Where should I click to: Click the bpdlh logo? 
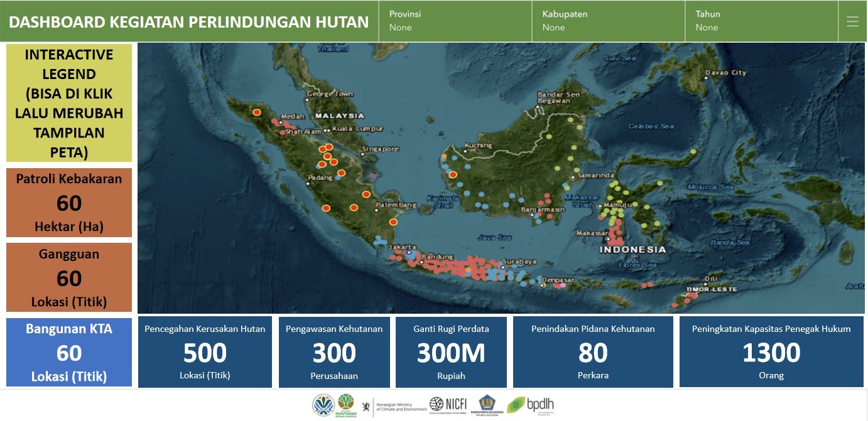tap(530, 406)
